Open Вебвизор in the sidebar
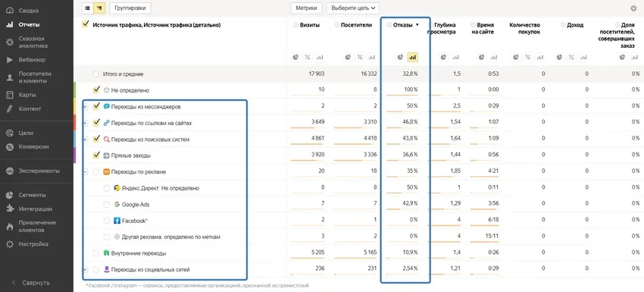 (x=26, y=60)
